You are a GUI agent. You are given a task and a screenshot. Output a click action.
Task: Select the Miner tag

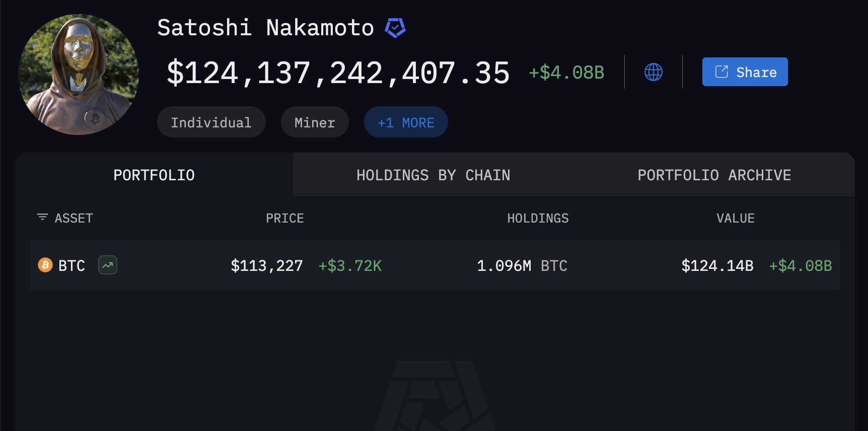point(315,122)
